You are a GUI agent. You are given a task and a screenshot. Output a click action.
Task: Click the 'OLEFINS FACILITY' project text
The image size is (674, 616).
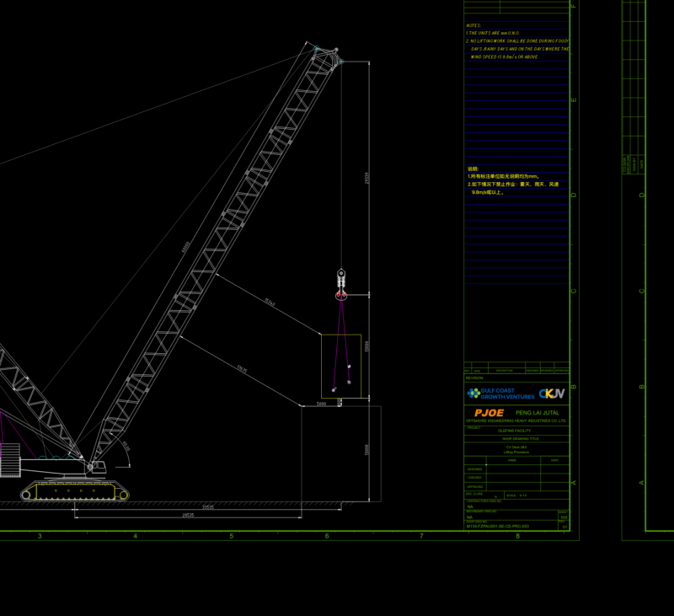click(514, 431)
